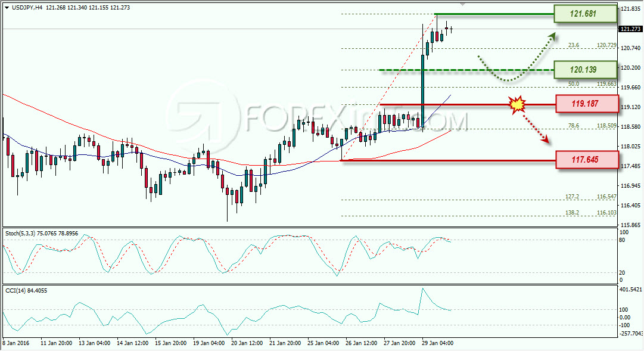
Task: Click the 118.580 price axis label
Action: click(x=630, y=127)
